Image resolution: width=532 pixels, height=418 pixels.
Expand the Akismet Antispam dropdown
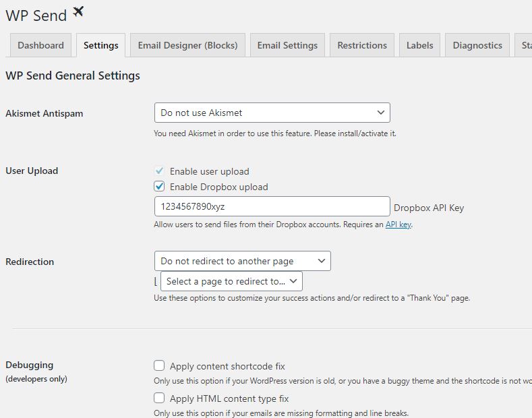point(272,113)
